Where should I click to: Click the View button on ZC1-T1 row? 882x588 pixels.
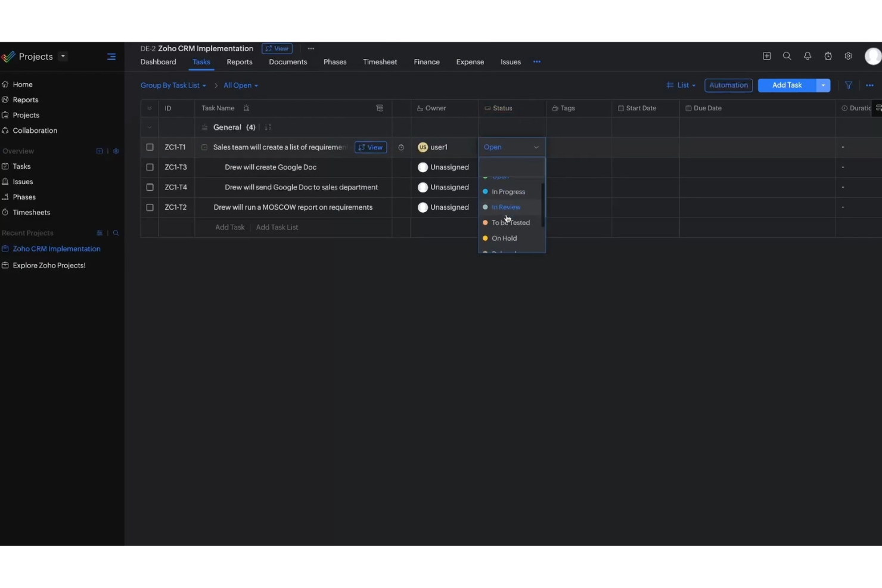[371, 147]
